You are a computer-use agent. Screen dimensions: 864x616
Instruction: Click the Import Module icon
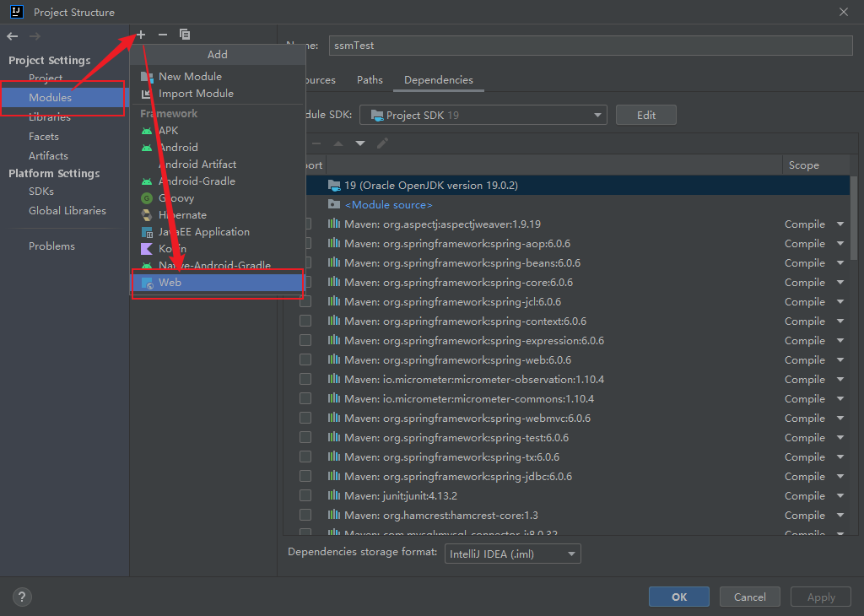click(x=147, y=94)
